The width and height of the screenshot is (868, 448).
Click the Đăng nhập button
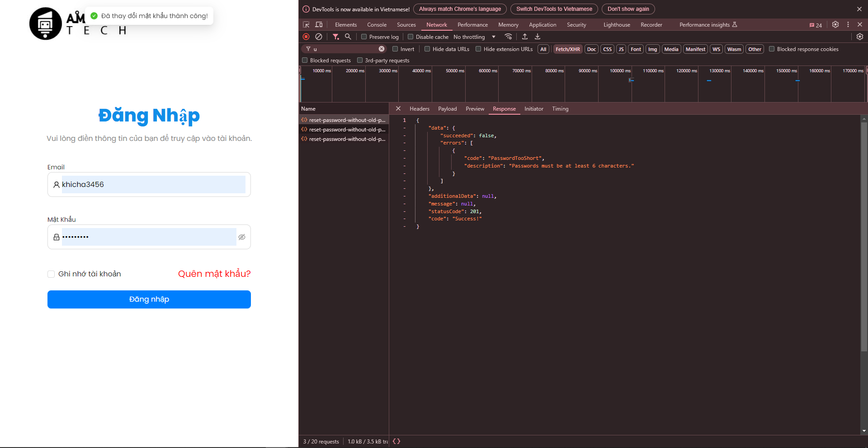coord(149,299)
